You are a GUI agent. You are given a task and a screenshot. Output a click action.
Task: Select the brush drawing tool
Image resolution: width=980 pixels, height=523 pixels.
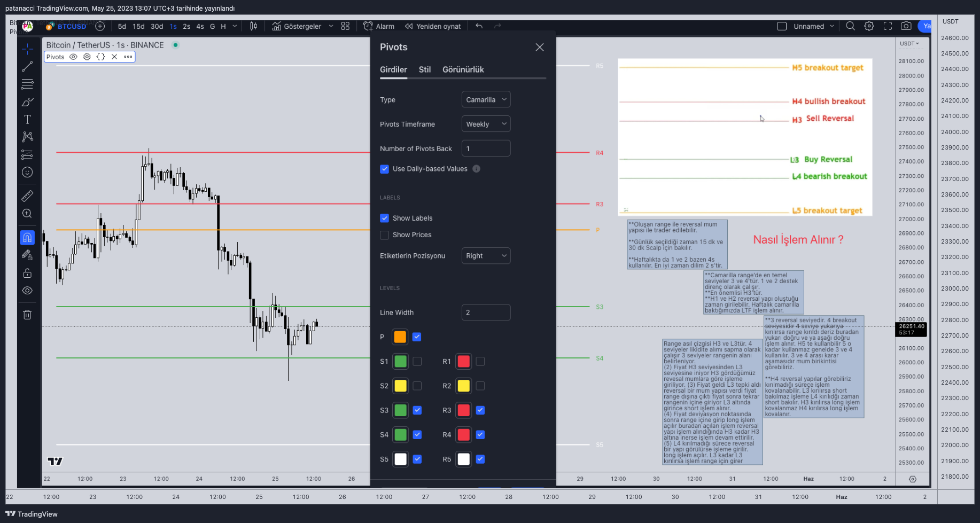click(x=27, y=102)
